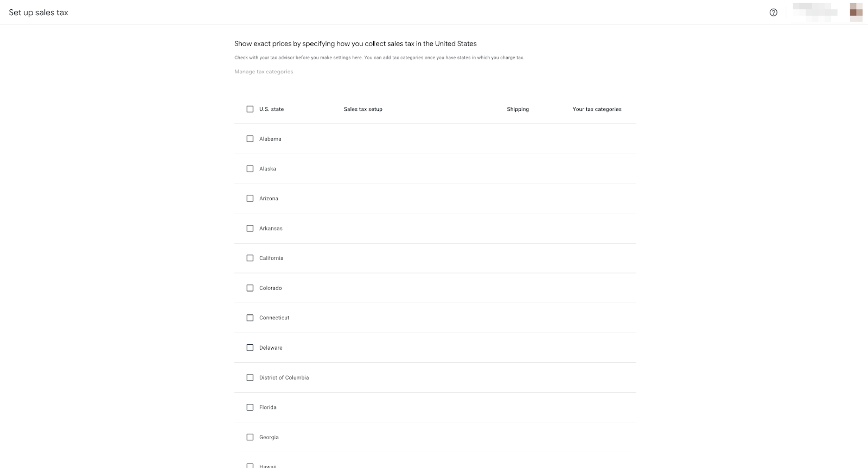Click the Shipping column header
The height and width of the screenshot is (468, 868).
click(518, 109)
